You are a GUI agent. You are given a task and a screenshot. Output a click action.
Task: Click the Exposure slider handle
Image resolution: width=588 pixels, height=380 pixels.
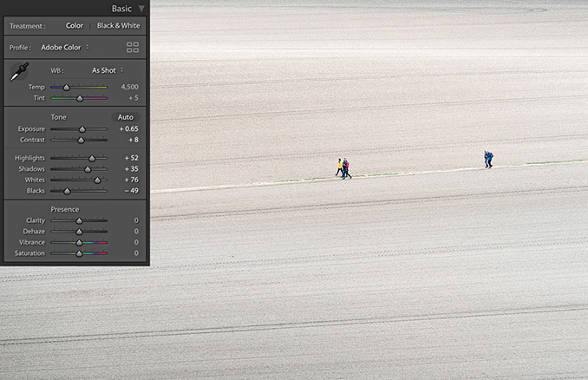(x=82, y=129)
